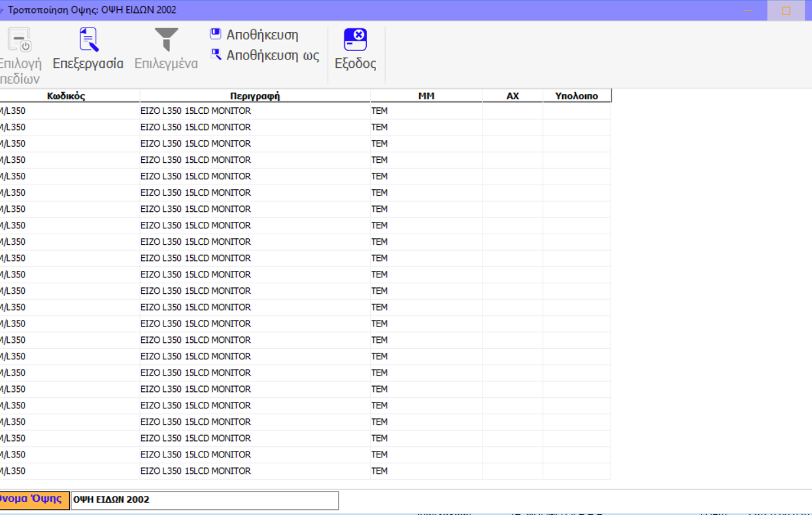Save the view with Αποθήκευση
The width and height of the screenshot is (812, 515).
[x=262, y=35]
